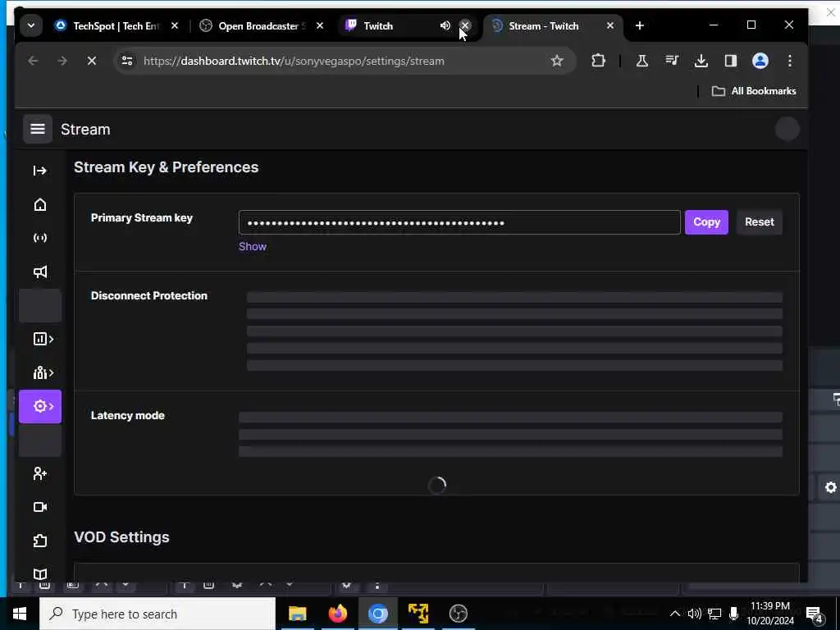The height and width of the screenshot is (630, 840).
Task: View site information in address bar
Action: pos(127,61)
